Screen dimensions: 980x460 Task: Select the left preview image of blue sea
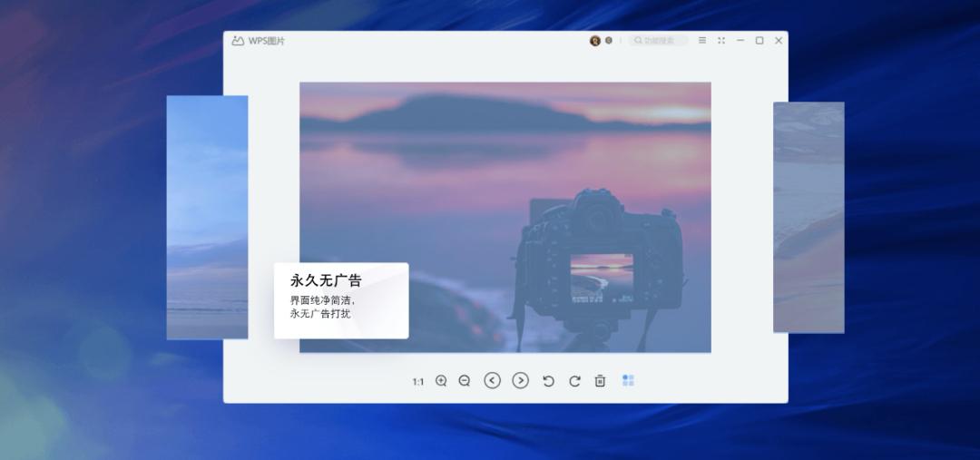tap(208, 218)
